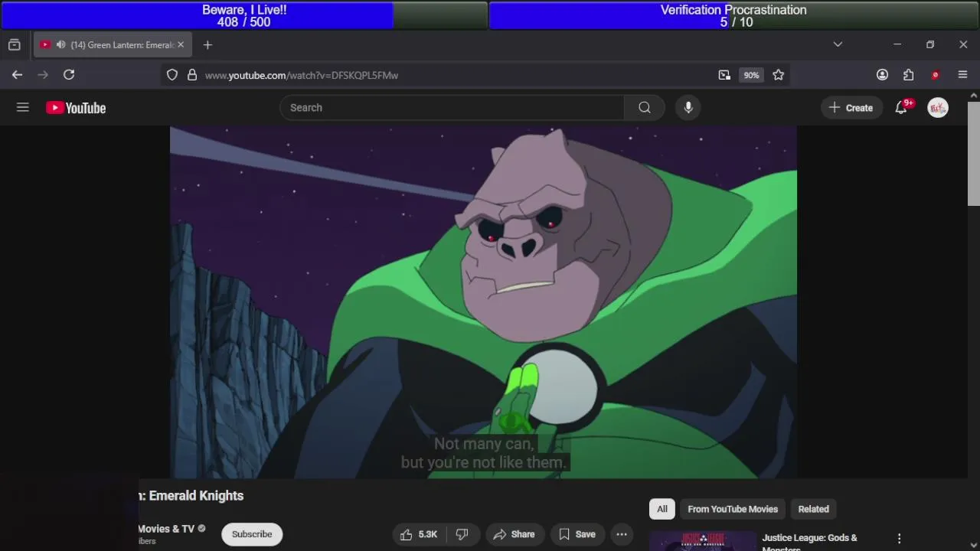Open more actions ellipsis below video
The image size is (980, 551).
pos(622,534)
